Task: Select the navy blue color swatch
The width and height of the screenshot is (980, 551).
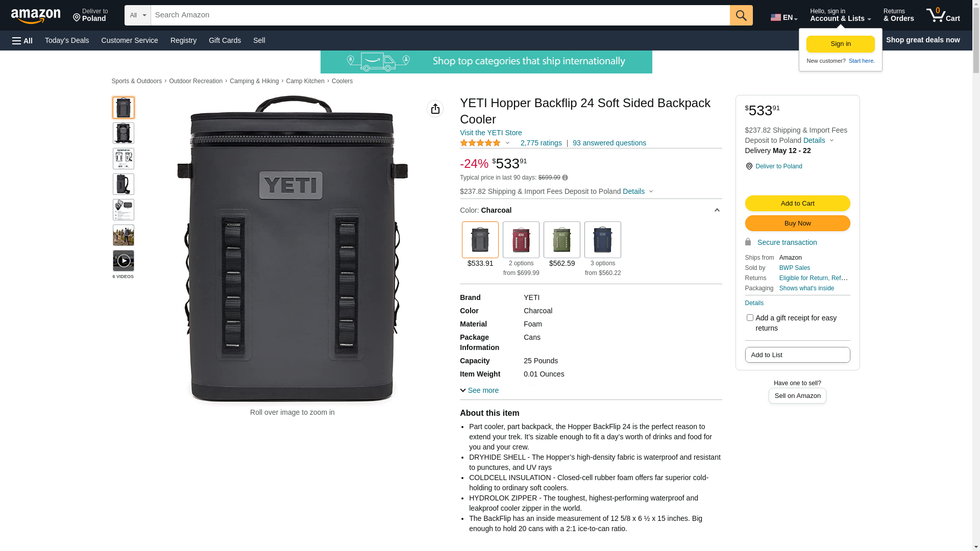Action: click(x=603, y=240)
